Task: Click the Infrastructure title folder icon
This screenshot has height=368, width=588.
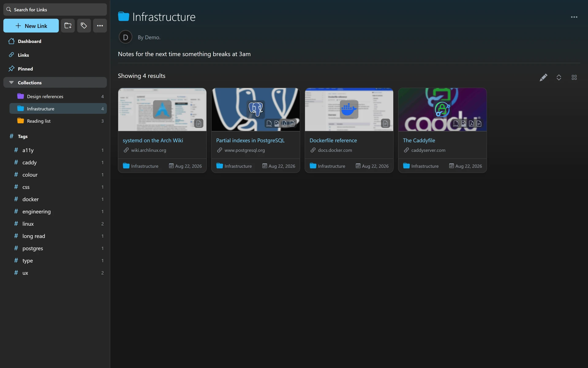Action: 123,17
